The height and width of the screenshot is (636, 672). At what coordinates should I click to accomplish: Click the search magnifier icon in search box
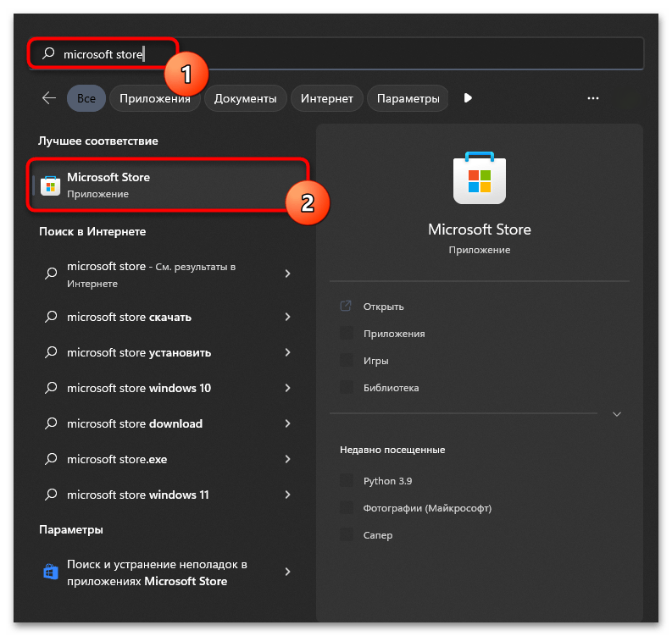(48, 53)
